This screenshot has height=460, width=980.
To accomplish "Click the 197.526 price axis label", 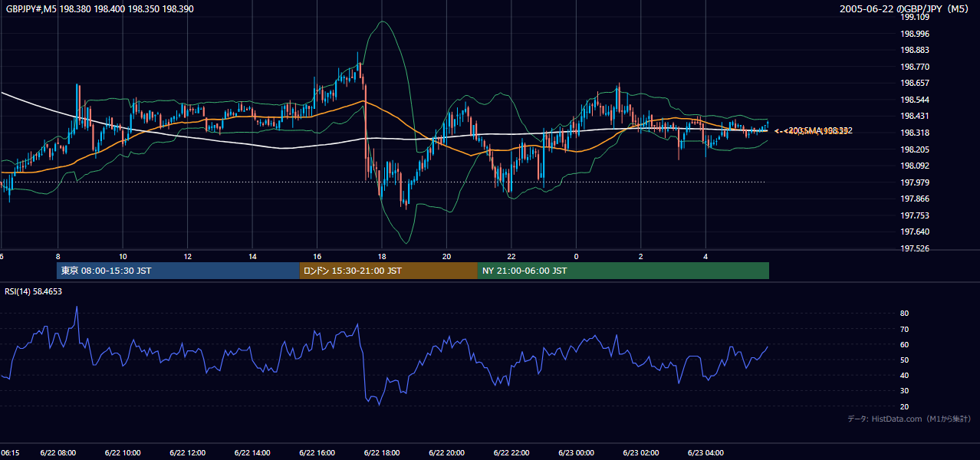I will point(914,248).
